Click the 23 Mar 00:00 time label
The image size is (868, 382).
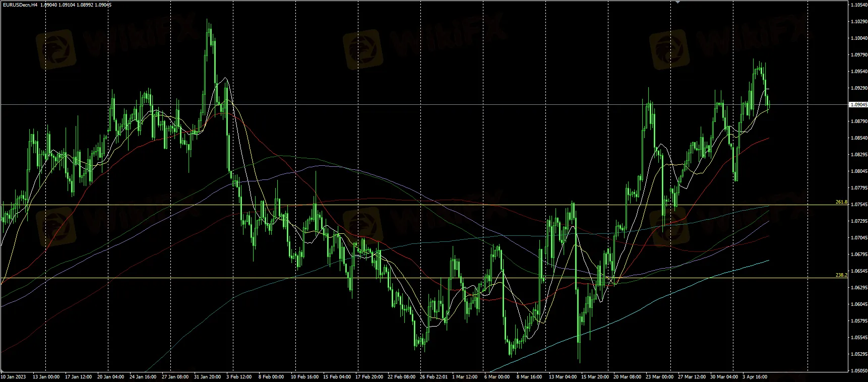[x=660, y=377]
